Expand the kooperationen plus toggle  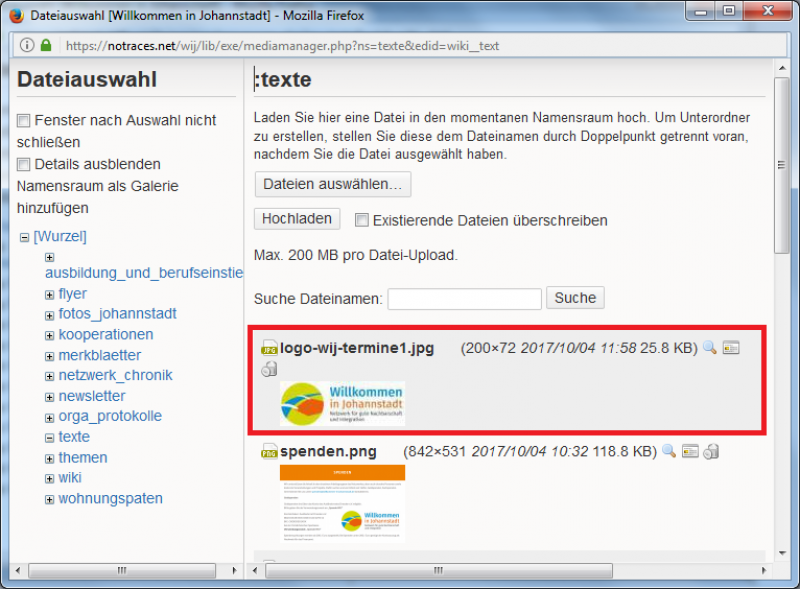(49, 335)
